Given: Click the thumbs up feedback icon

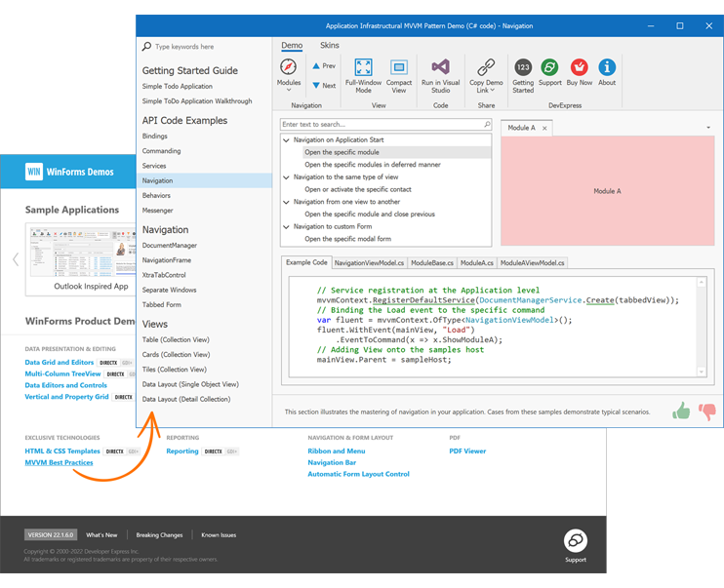Looking at the screenshot, I should coord(681,411).
